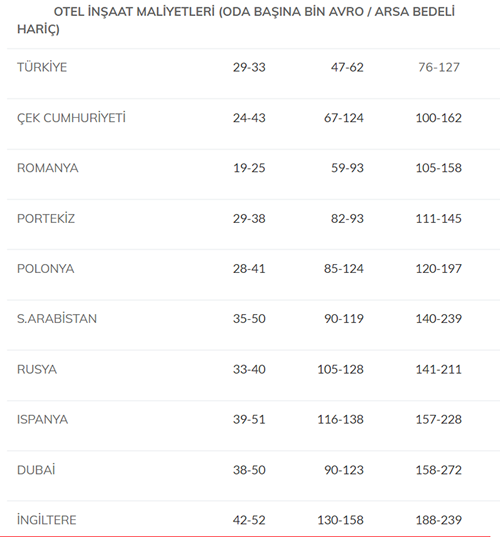Click the 85-124 value for Polonya
The width and height of the screenshot is (500, 537).
[343, 268]
